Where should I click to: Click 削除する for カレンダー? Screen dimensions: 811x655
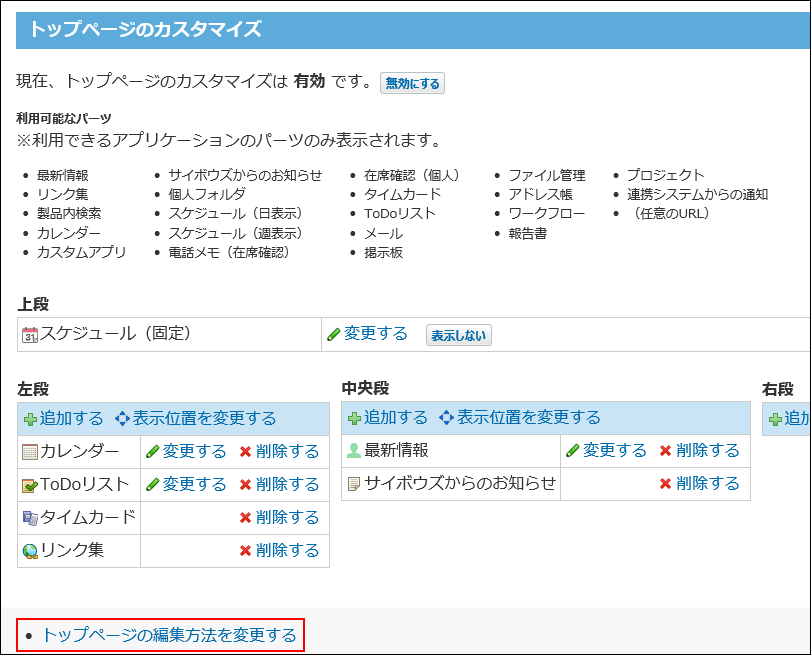(288, 451)
